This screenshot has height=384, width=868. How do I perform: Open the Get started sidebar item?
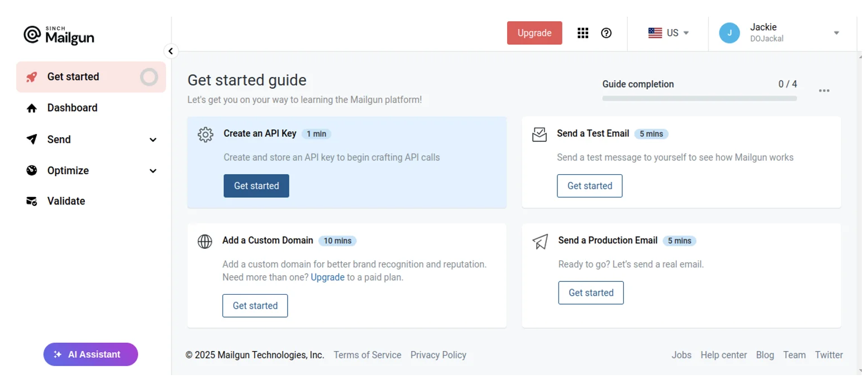click(x=91, y=77)
